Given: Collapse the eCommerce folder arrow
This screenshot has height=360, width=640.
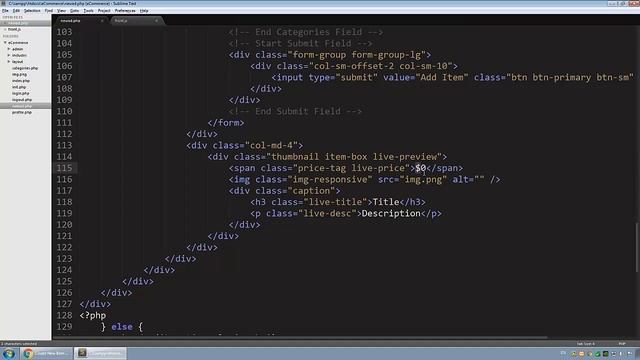Looking at the screenshot, I should pyautogui.click(x=5, y=42).
